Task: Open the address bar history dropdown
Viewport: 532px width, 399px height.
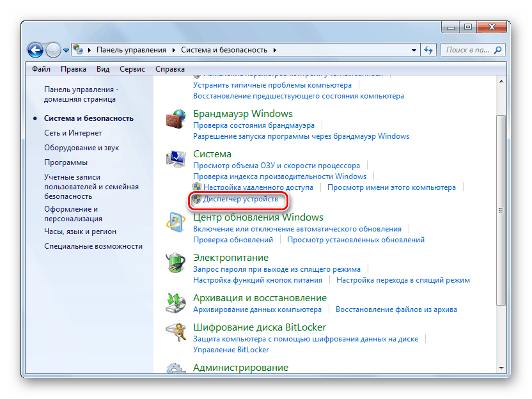Action: point(414,51)
